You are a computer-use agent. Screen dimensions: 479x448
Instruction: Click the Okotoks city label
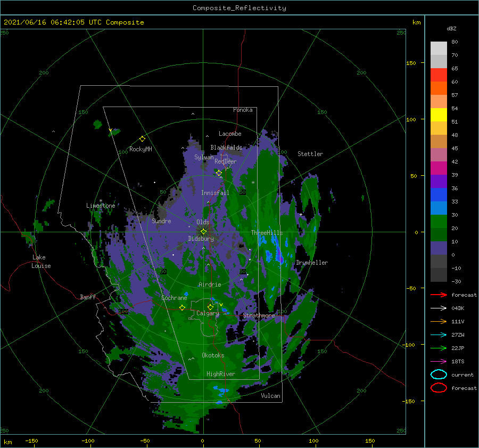click(x=213, y=355)
